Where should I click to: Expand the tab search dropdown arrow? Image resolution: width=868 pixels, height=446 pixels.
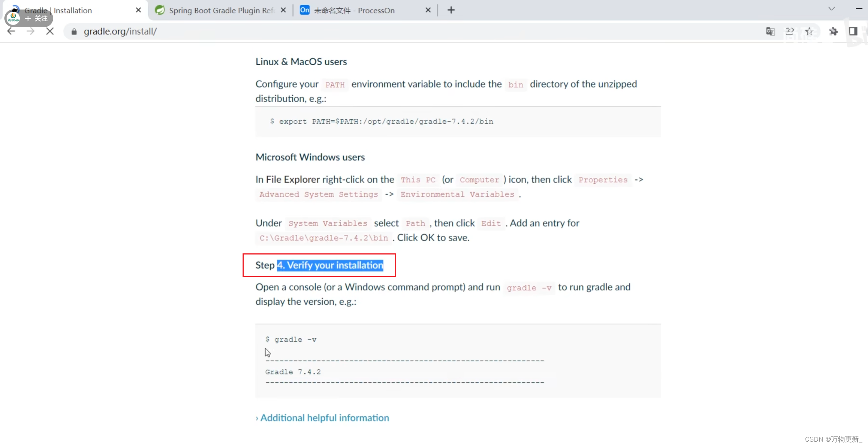click(831, 9)
